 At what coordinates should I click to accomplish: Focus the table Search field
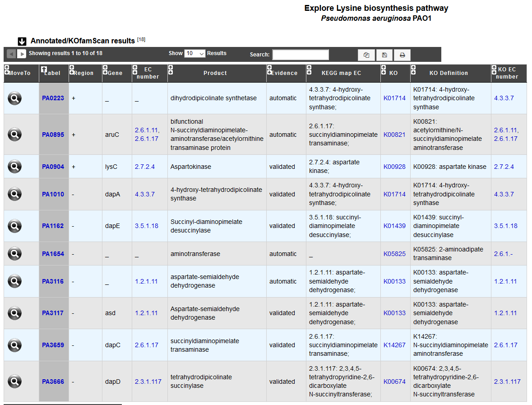(x=301, y=55)
